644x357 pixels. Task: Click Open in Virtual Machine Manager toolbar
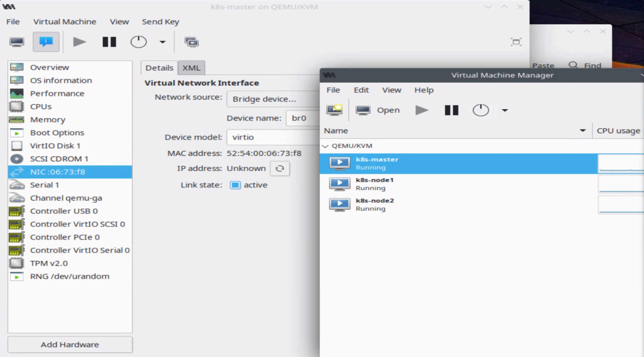tap(378, 110)
